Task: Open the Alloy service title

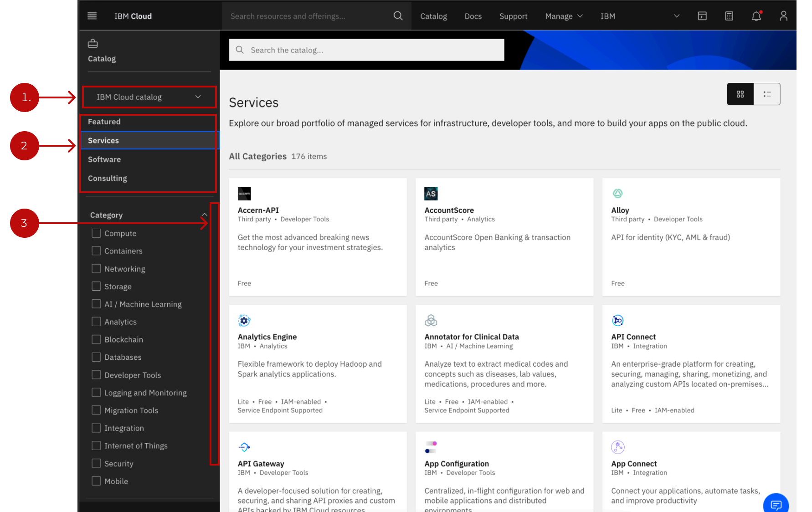Action: point(620,210)
